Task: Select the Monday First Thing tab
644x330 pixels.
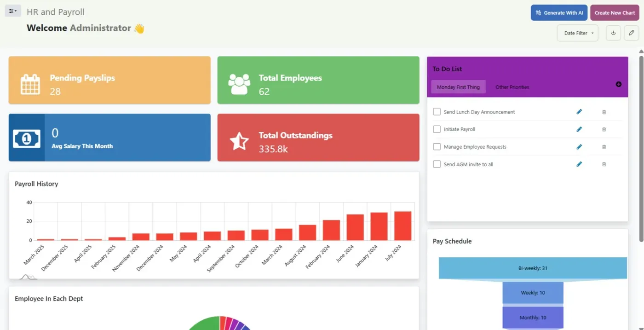Action: click(x=458, y=87)
